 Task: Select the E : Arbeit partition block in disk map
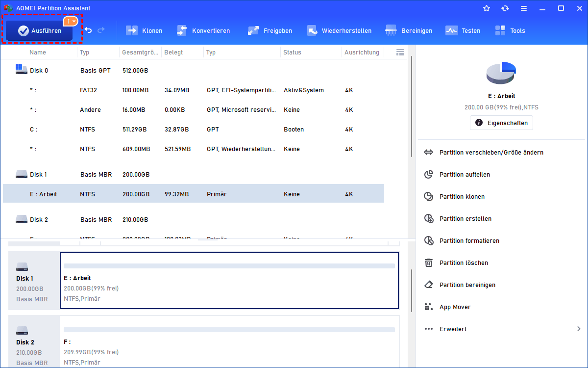tap(229, 281)
